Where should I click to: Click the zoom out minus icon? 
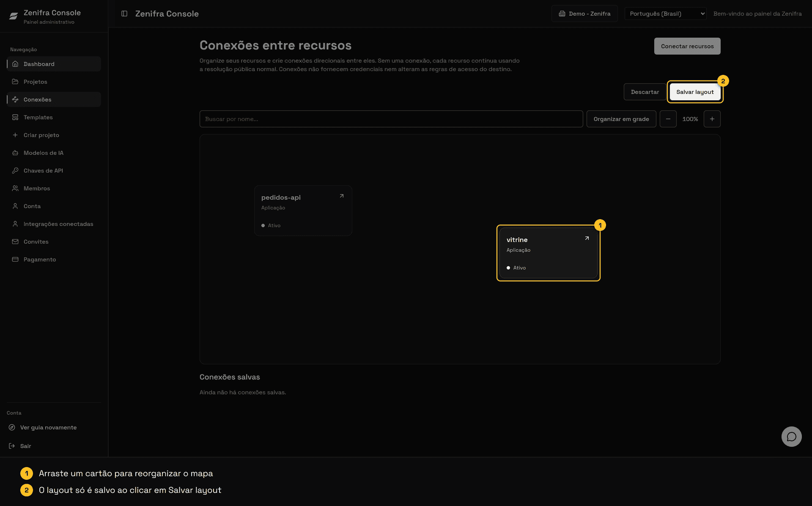click(x=668, y=119)
